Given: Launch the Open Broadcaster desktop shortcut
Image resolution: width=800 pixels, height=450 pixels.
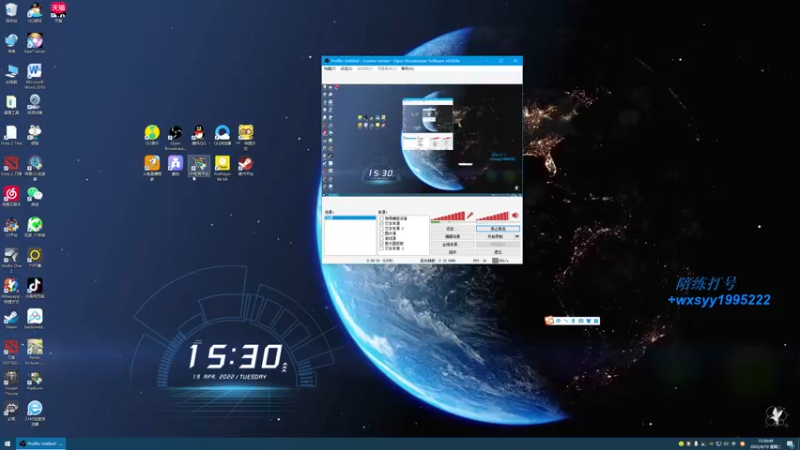Looking at the screenshot, I should tap(175, 135).
